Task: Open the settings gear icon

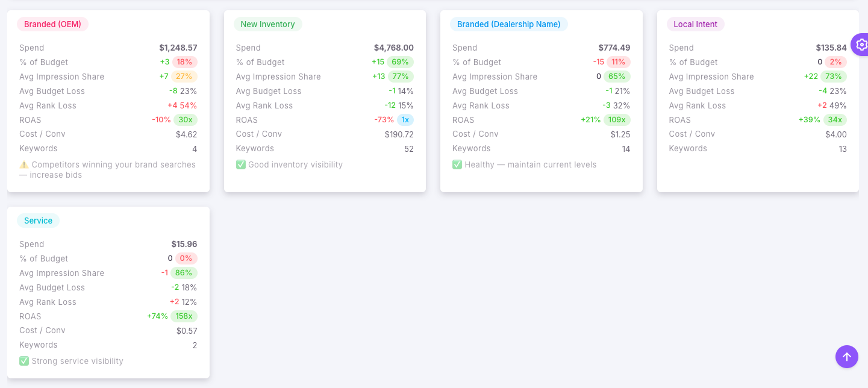Action: [861, 44]
